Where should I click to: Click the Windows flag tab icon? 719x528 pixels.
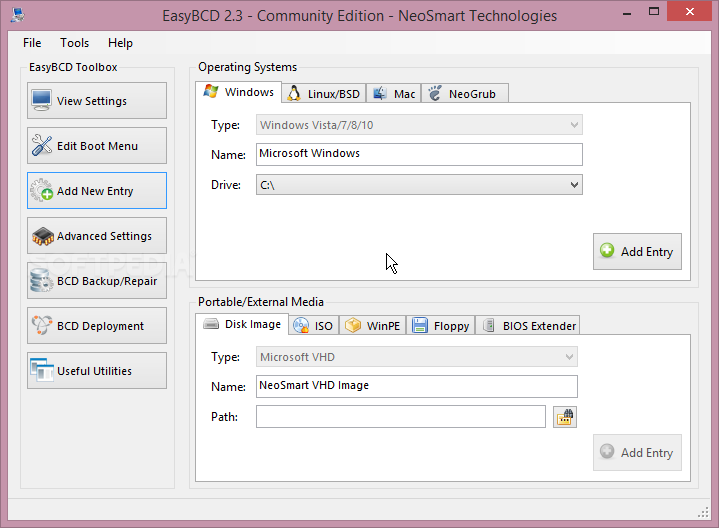210,91
